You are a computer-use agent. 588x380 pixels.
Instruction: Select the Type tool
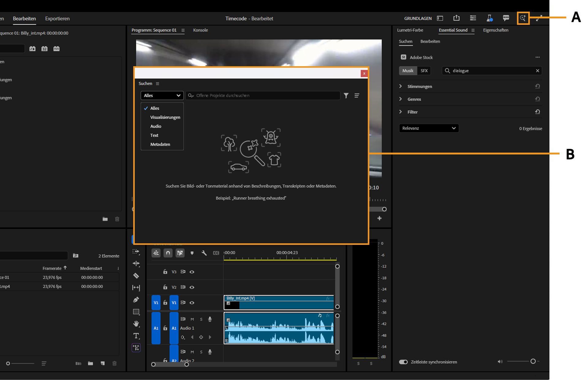click(136, 336)
